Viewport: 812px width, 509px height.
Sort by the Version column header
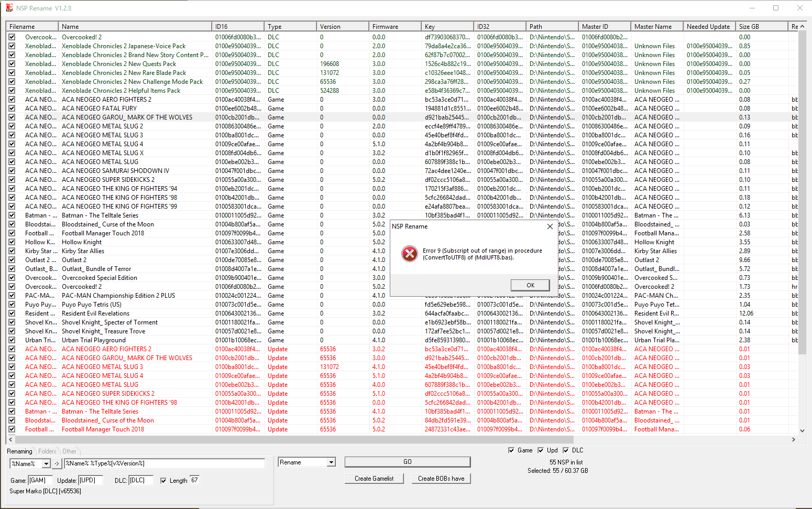343,27
